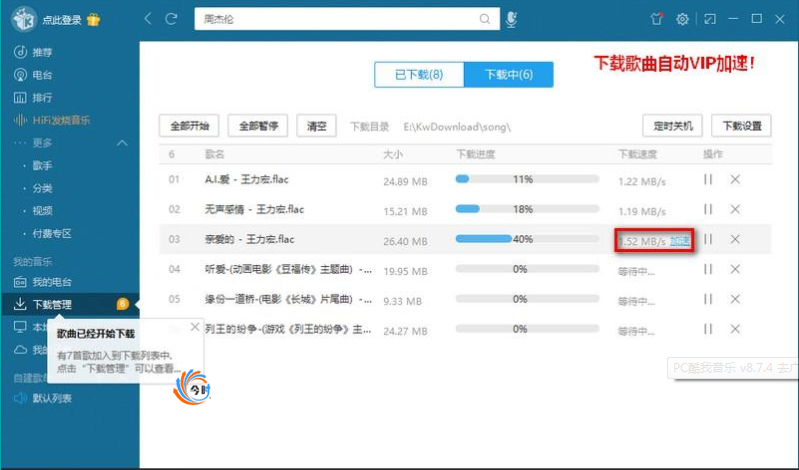Click progress bar of 无声感情 at 18%
799x470 pixels.
tap(527, 208)
